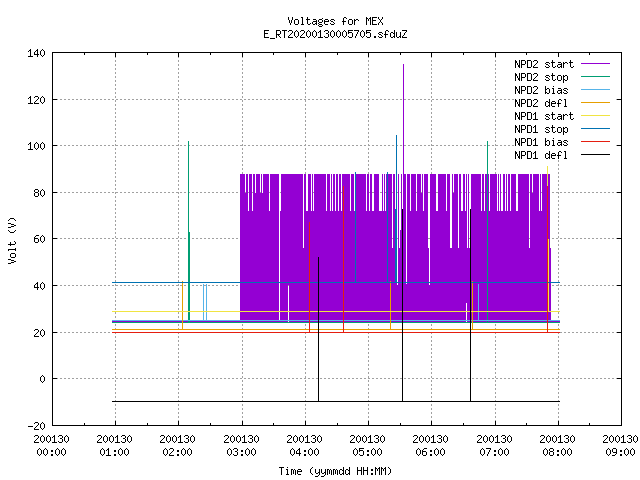
Task: Click the 200130 06:00 time tick label
Action: tap(431, 446)
